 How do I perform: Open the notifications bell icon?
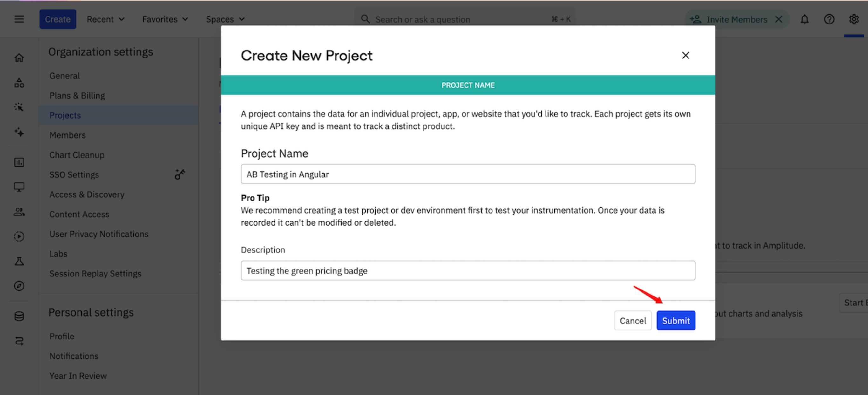[x=804, y=19]
